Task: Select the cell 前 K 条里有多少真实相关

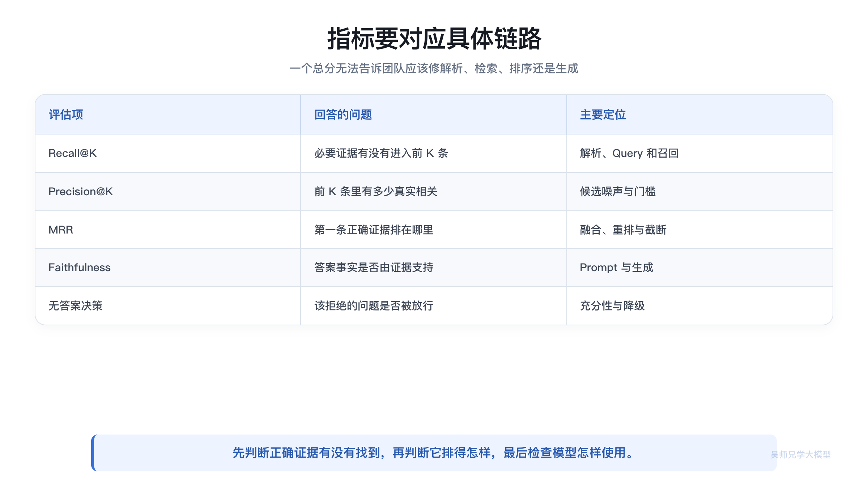Action: click(x=434, y=192)
